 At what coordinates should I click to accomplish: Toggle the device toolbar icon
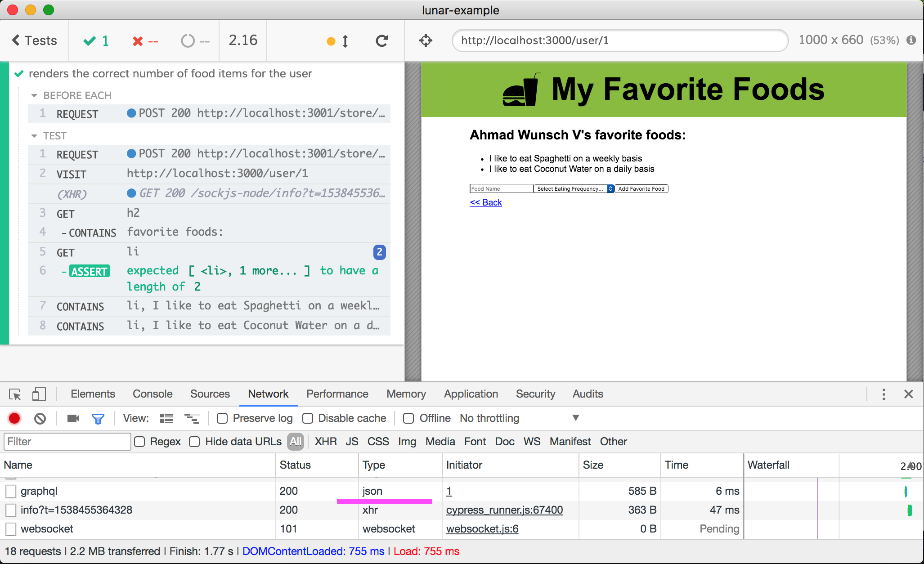coord(39,394)
